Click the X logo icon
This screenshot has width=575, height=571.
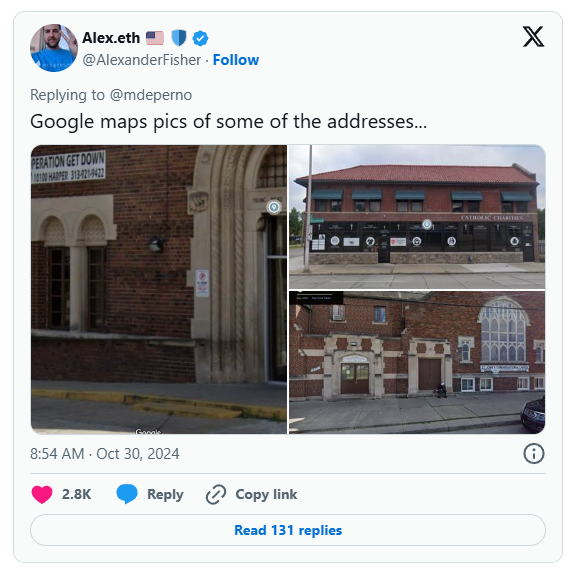533,37
